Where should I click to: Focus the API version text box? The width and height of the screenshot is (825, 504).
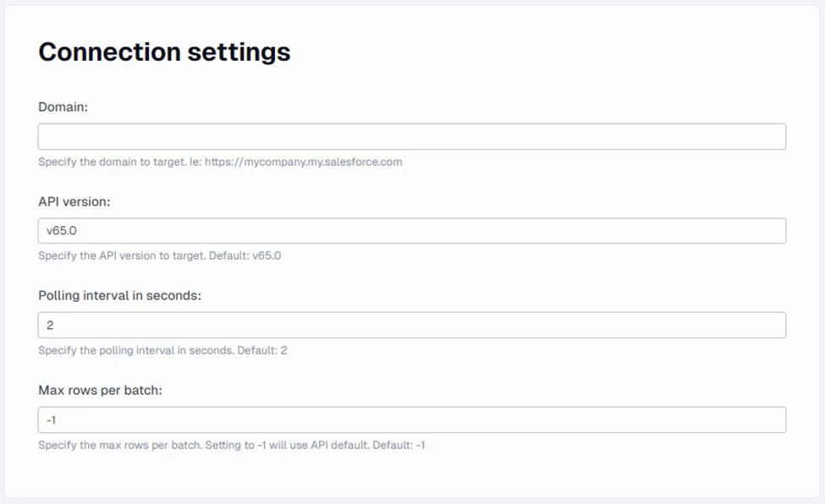click(411, 231)
